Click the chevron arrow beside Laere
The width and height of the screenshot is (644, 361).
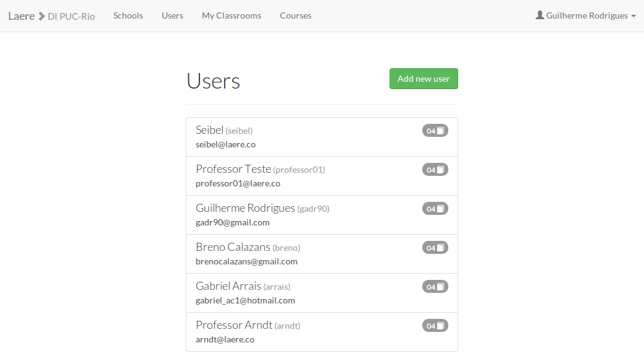tap(41, 16)
